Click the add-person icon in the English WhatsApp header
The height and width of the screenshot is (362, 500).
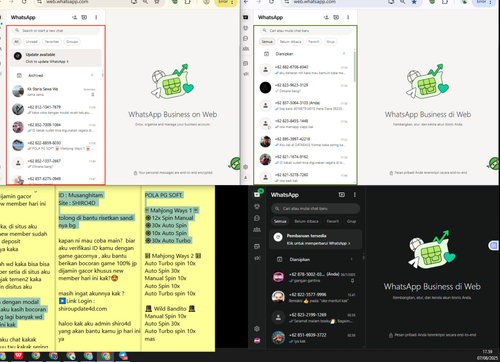[x=74, y=17]
